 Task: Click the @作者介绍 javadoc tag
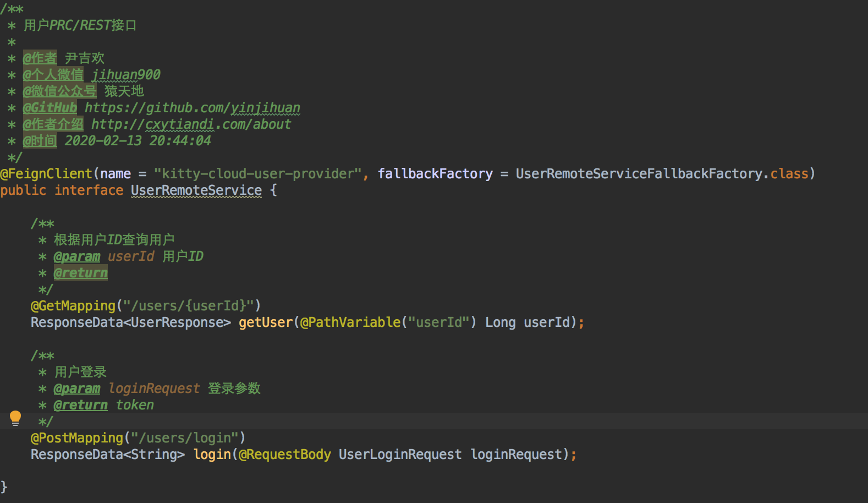coord(53,124)
